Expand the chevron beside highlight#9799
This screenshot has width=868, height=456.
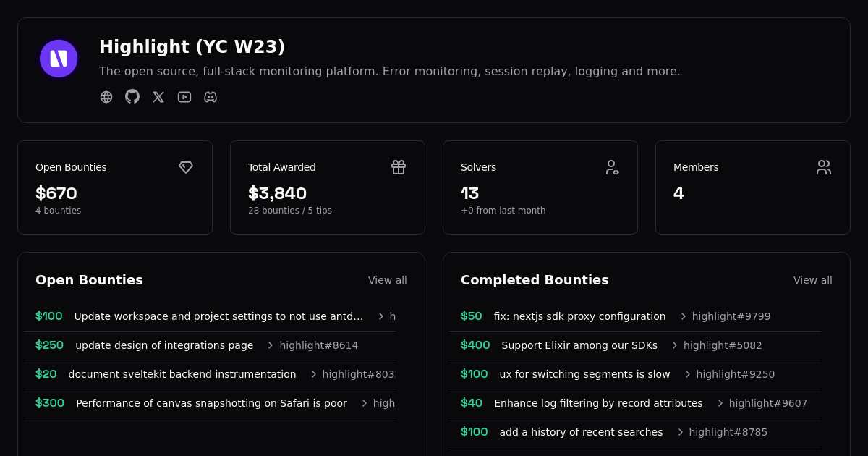[x=683, y=316]
